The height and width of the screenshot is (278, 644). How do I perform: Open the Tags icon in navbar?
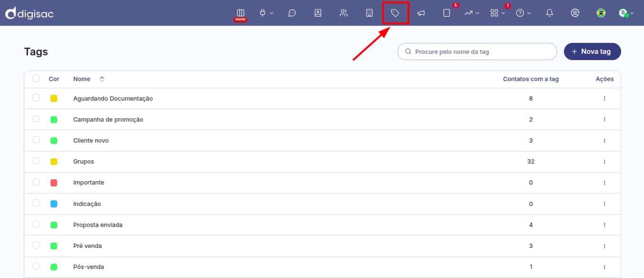(395, 13)
